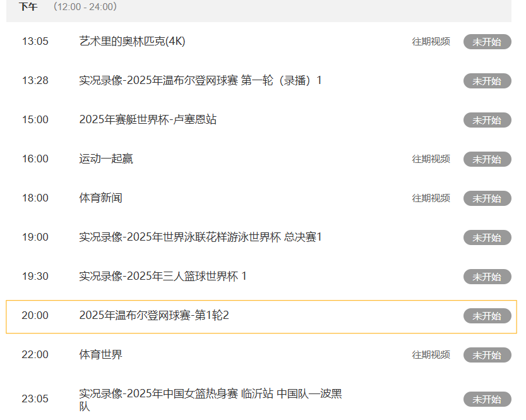Click 未开始 button for 13:05 program
526x420 pixels.
[487, 42]
